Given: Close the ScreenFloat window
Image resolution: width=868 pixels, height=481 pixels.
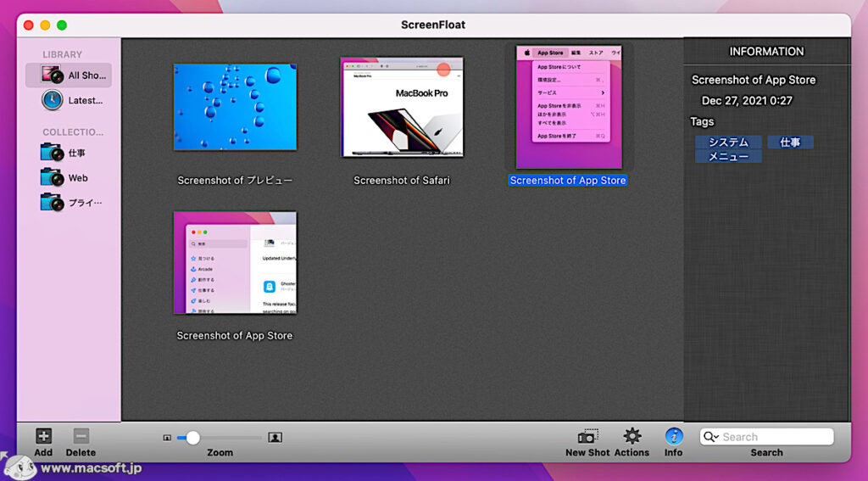Looking at the screenshot, I should 29,25.
